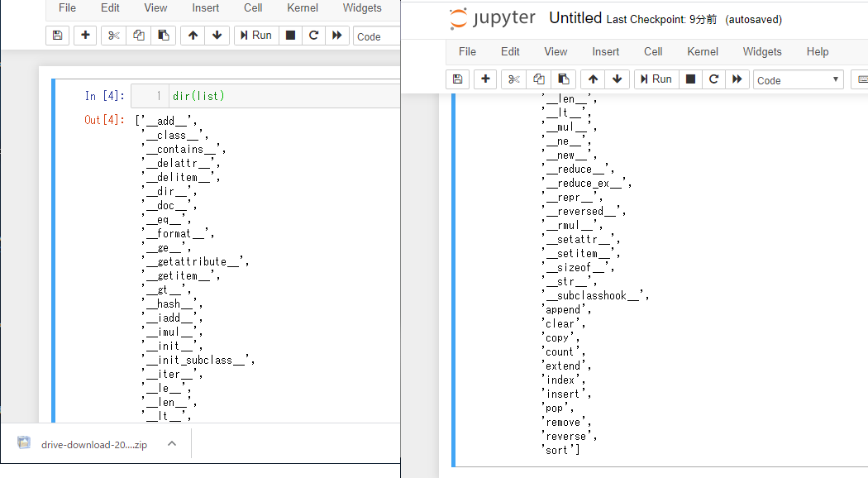Paste cells icon in right notebook toolbar
The width and height of the screenshot is (868, 478).
[x=564, y=79]
